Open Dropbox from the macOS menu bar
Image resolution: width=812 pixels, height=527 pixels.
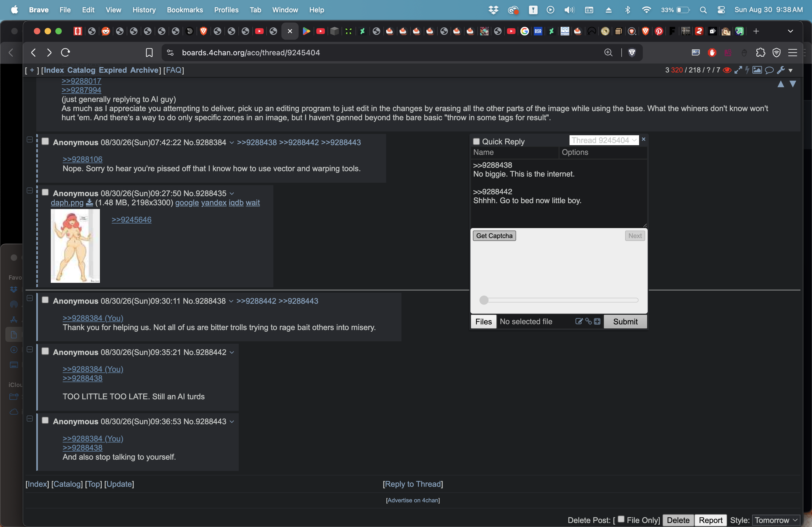point(493,10)
